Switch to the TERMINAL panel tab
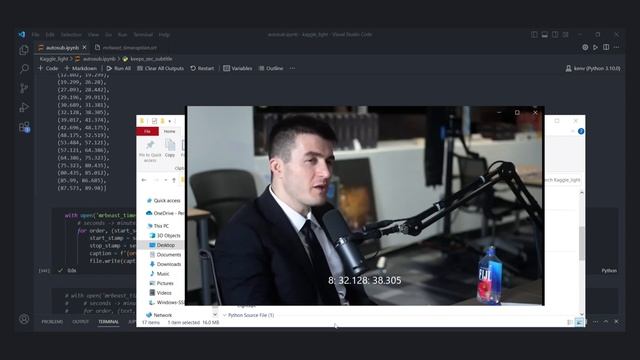640x360 pixels. (108, 322)
